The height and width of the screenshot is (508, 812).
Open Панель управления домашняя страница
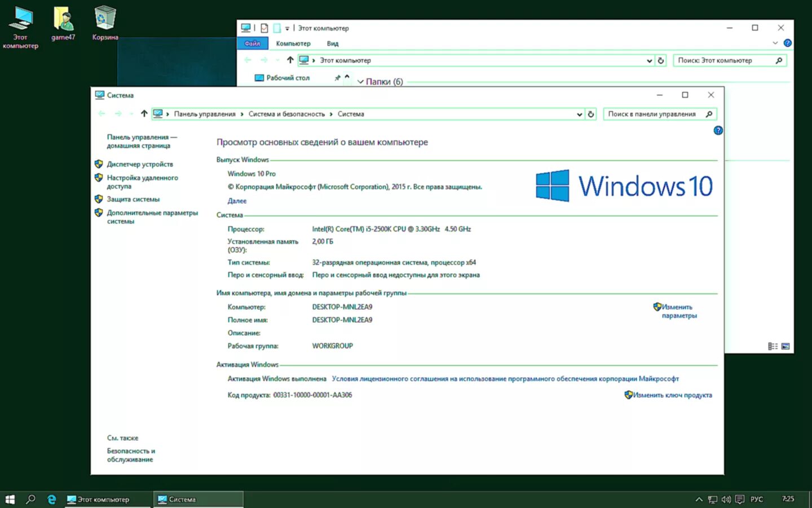[x=142, y=141]
